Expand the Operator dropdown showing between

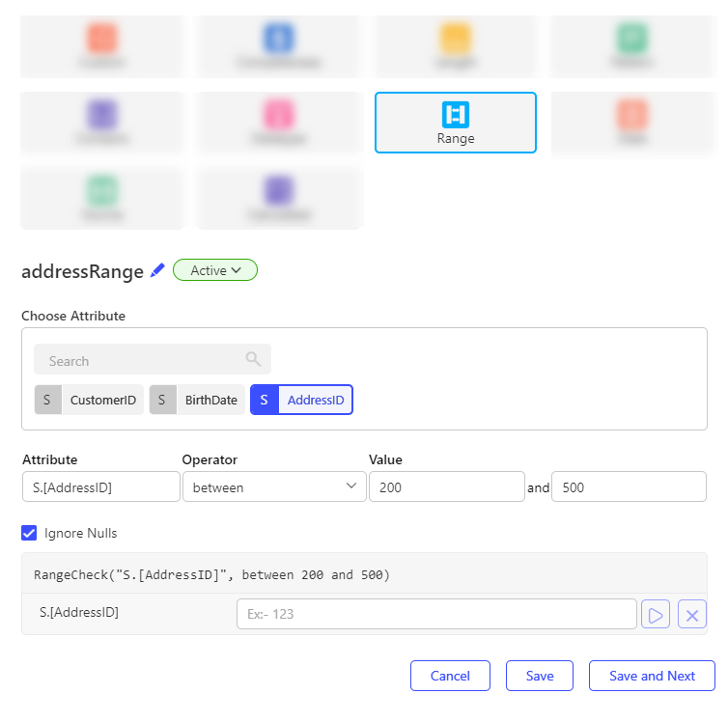[x=273, y=487]
